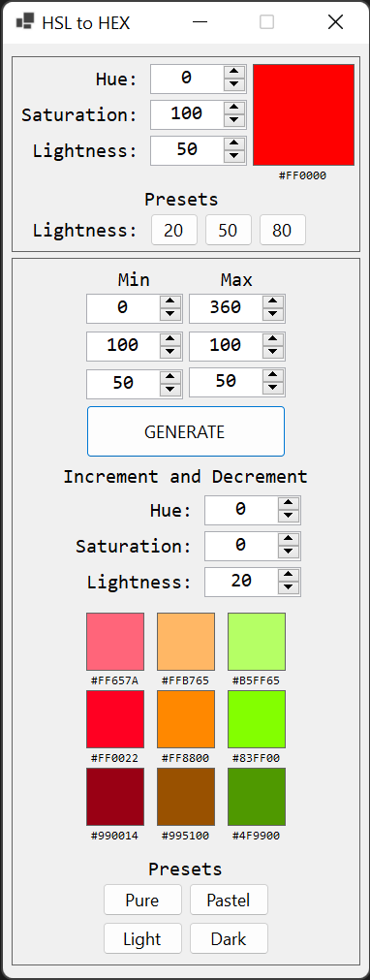Select the #FFB765 light orange swatch

click(186, 642)
